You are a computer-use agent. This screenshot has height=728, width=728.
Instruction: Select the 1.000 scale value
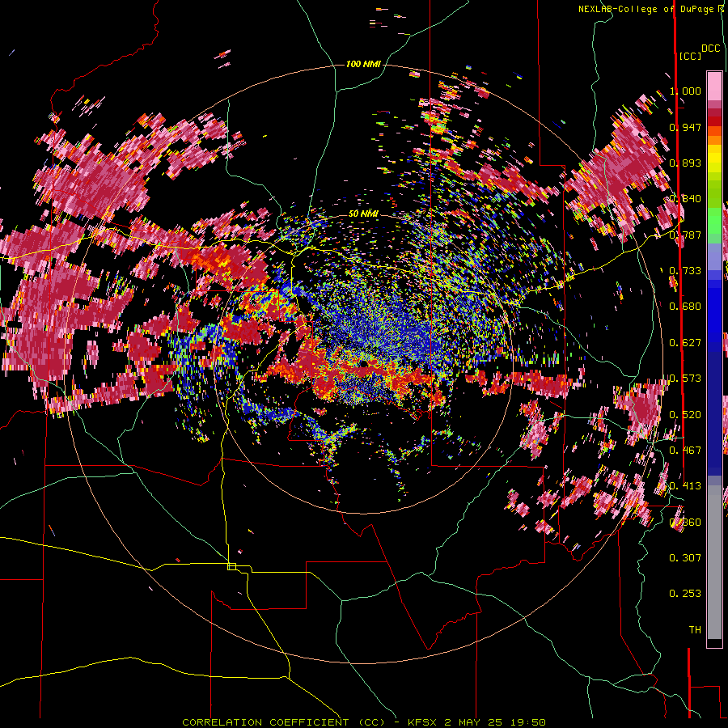pos(685,91)
